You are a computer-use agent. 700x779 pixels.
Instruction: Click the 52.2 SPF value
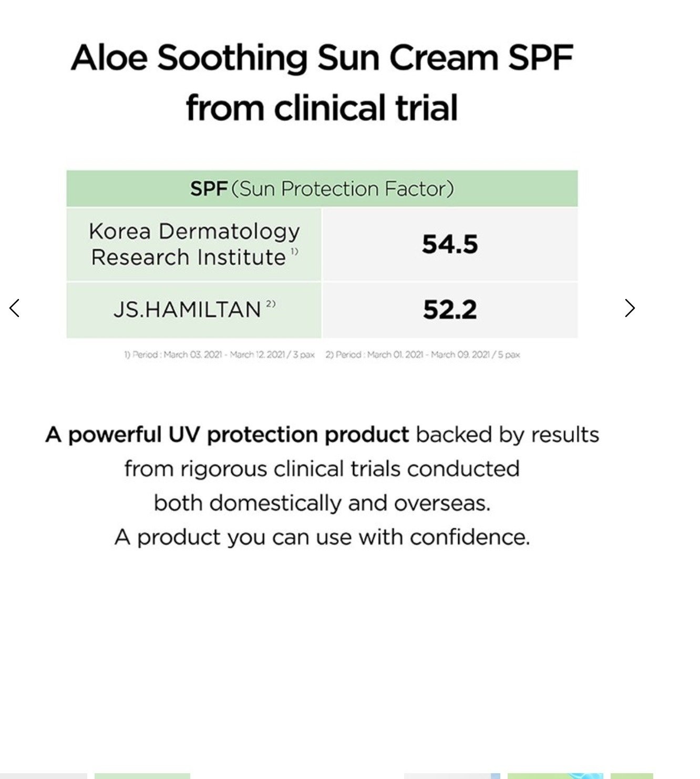pos(450,310)
